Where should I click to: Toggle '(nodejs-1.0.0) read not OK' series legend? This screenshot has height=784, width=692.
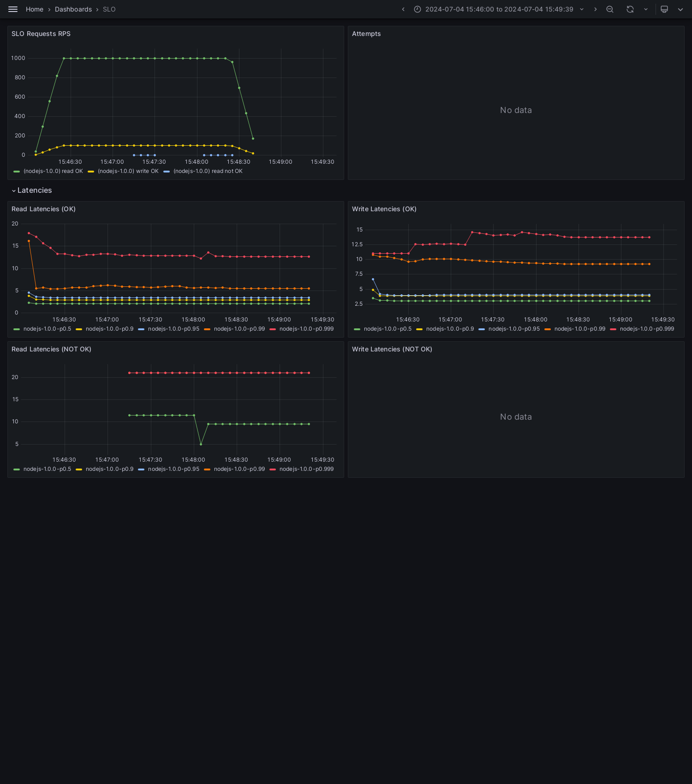click(x=208, y=171)
